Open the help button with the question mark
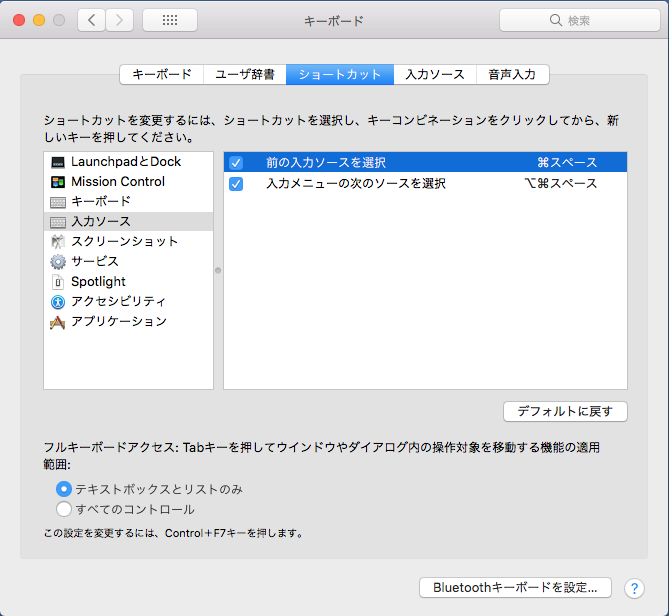The image size is (669, 616). 634,589
